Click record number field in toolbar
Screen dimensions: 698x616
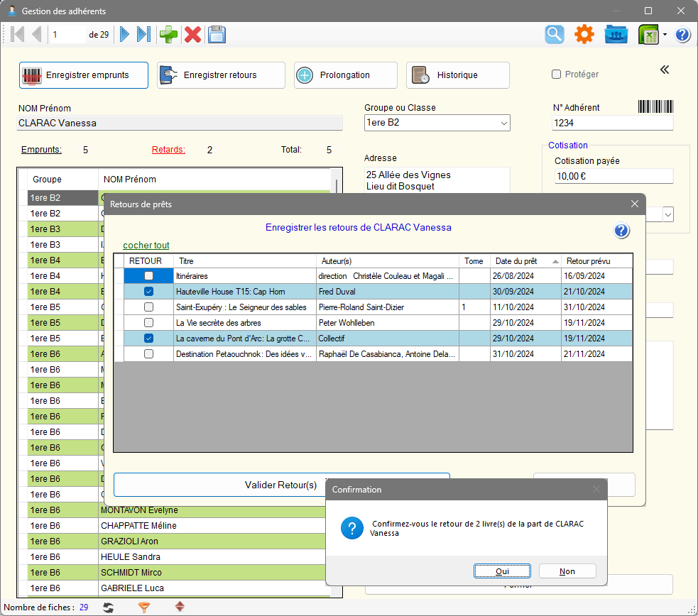pyautogui.click(x=67, y=34)
